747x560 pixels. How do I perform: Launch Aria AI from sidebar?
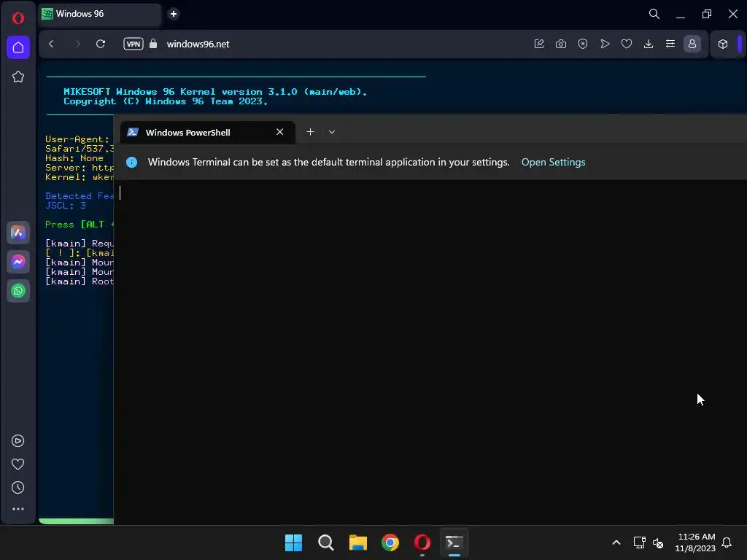coord(18,233)
